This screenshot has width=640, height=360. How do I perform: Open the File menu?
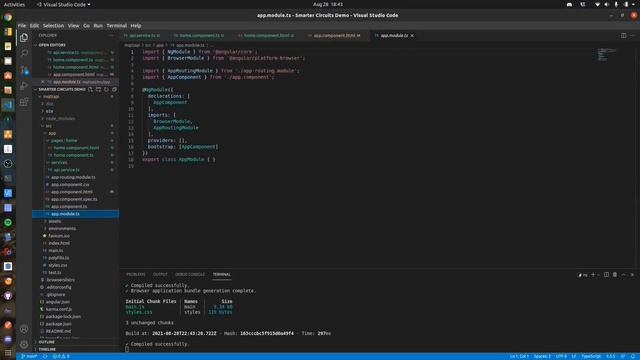pyautogui.click(x=22, y=25)
